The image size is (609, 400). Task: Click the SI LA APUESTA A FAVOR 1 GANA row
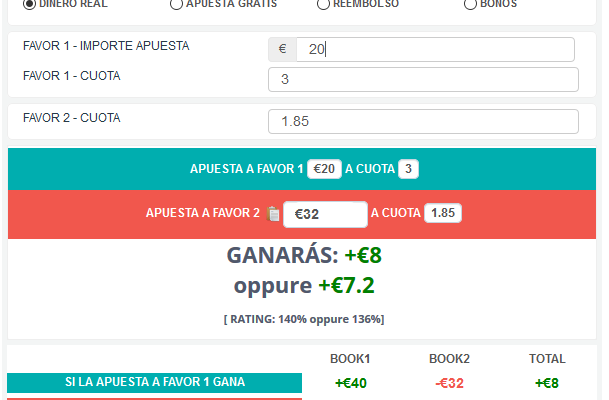(x=155, y=383)
